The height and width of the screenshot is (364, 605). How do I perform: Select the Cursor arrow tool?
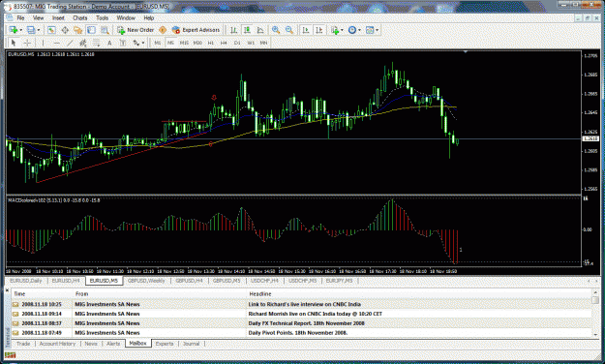pos(14,43)
